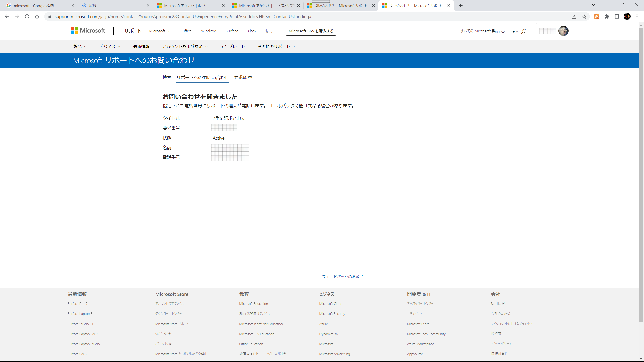Open the RSS feed extension icon
The width and height of the screenshot is (644, 362).
(597, 17)
